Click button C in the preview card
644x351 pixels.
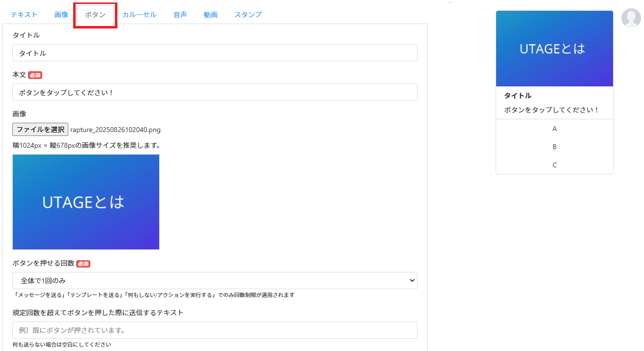(555, 165)
